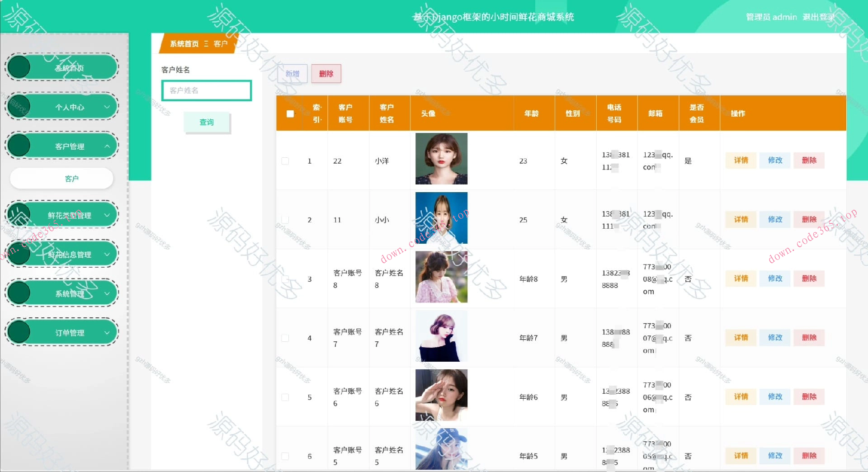
Task: Open avatar thumbnail of customer 小小
Action: (x=441, y=218)
